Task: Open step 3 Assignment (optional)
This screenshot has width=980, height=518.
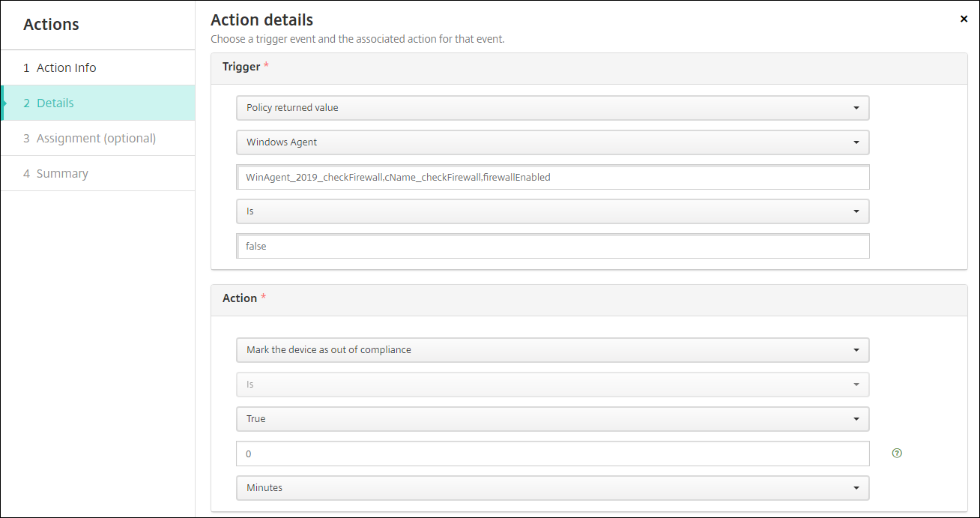Action: click(96, 139)
